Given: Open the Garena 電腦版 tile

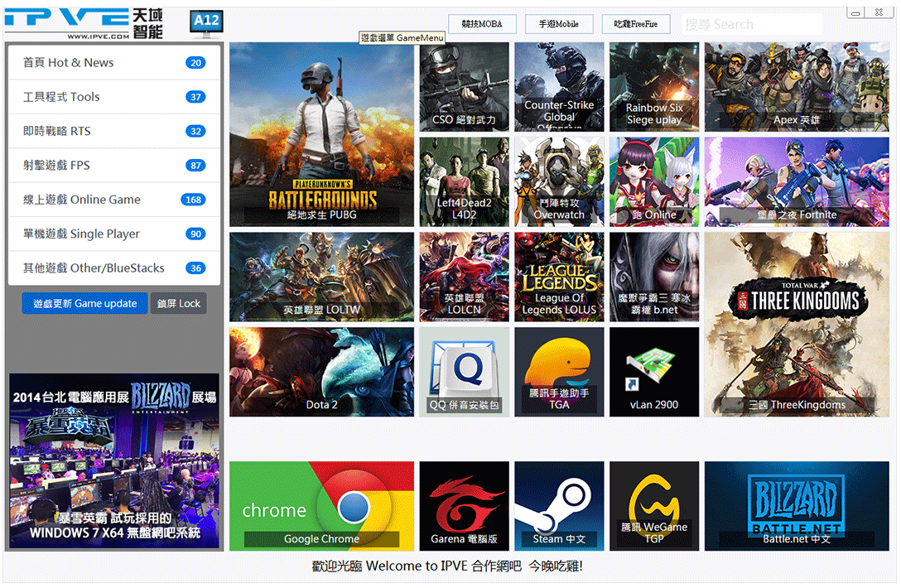Looking at the screenshot, I should click(464, 505).
